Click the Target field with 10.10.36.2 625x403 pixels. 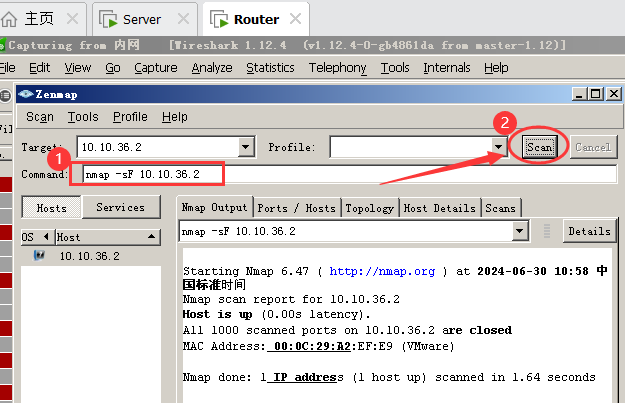158,147
